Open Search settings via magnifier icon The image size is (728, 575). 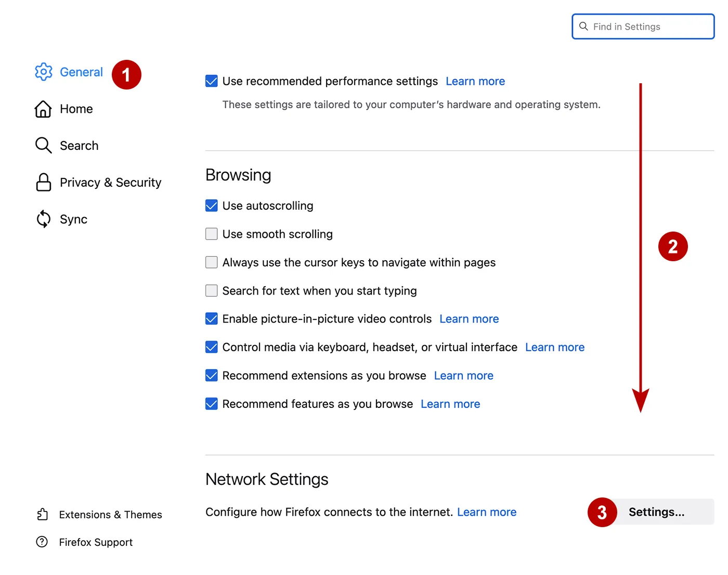point(43,146)
